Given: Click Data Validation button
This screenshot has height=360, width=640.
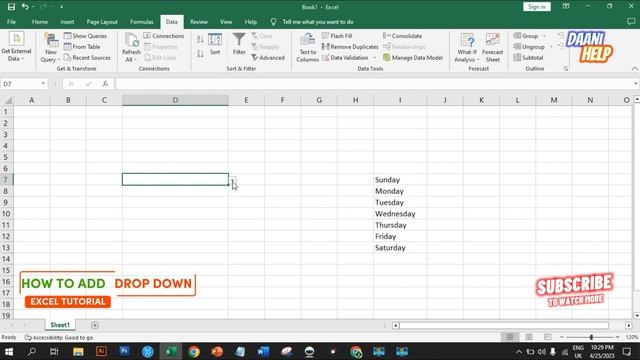Looking at the screenshot, I should click(345, 58).
